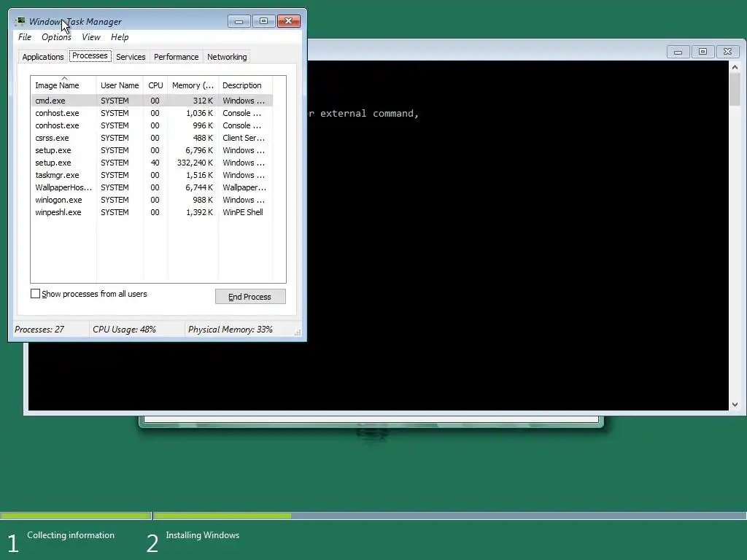Click CPU Usage: 48% status entry
Screen dimensions: 747x560
(124, 329)
